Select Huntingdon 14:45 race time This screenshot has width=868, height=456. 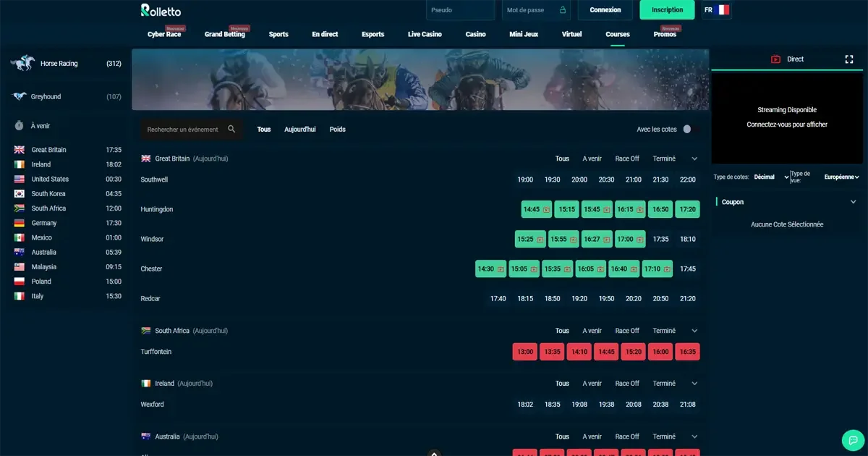pyautogui.click(x=537, y=209)
